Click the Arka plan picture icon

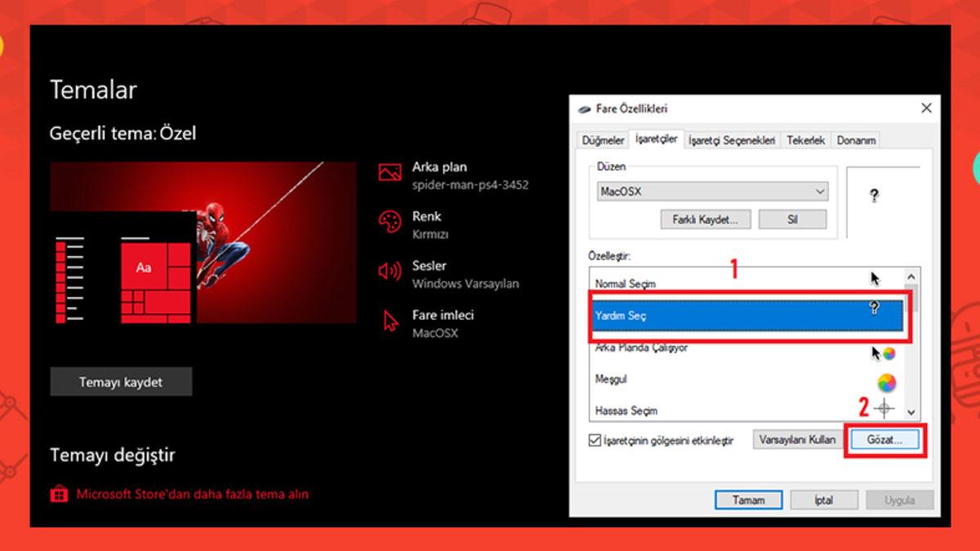tap(390, 171)
